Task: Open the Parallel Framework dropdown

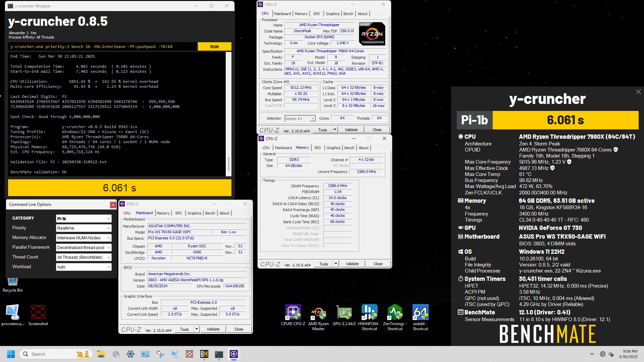Action: [x=84, y=248]
